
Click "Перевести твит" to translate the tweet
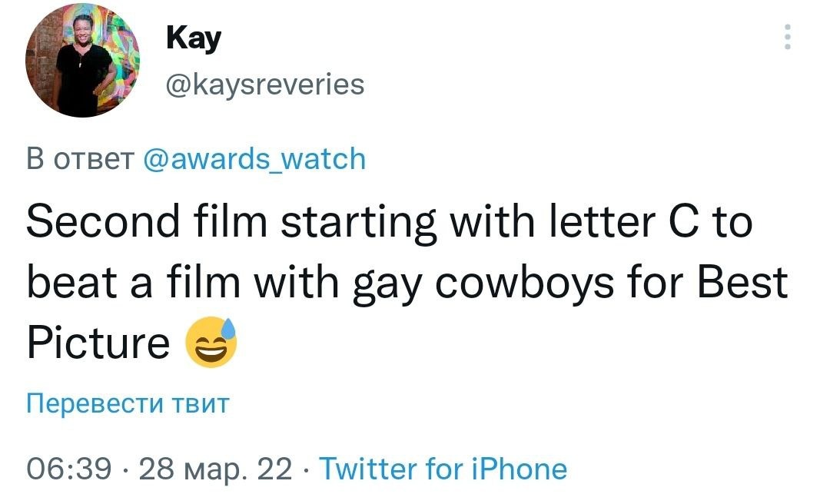pos(128,403)
